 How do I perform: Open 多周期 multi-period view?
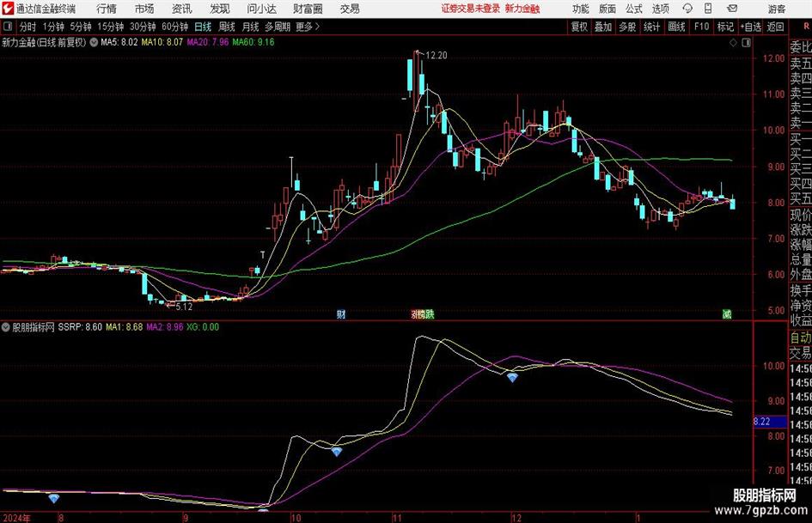coord(278,27)
